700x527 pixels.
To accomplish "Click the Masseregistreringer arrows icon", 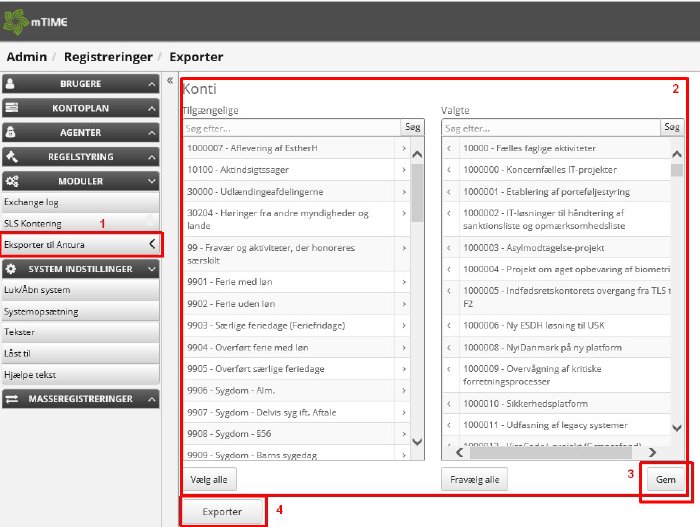I will tap(12, 399).
